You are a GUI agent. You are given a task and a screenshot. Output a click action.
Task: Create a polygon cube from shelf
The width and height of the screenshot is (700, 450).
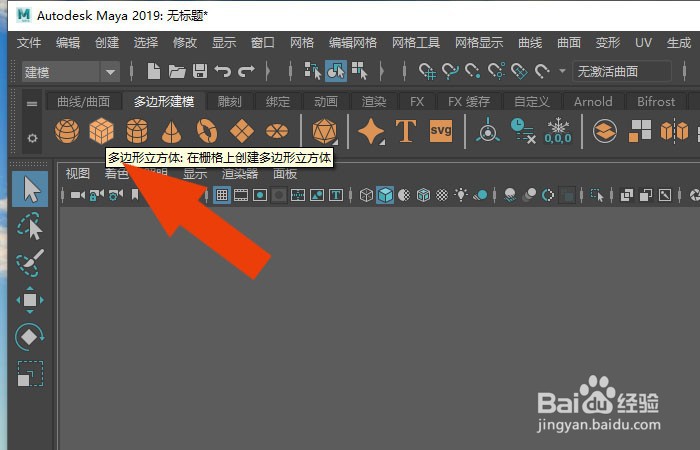click(x=101, y=131)
